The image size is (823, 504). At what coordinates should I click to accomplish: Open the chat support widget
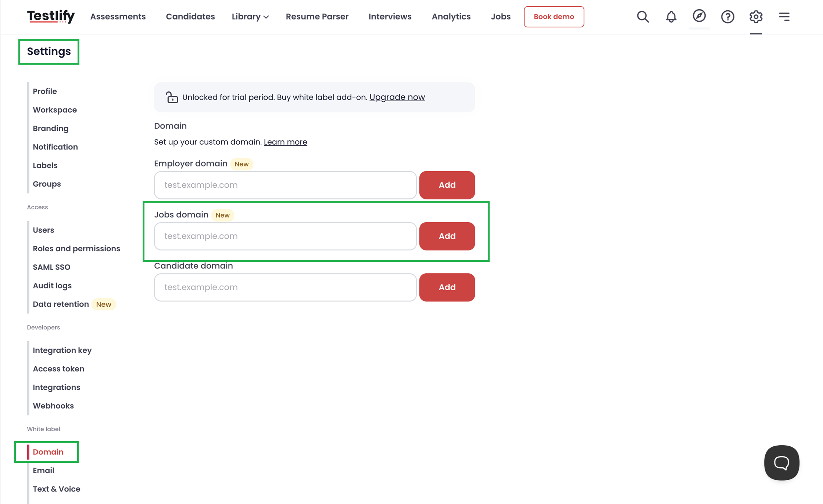point(781,462)
